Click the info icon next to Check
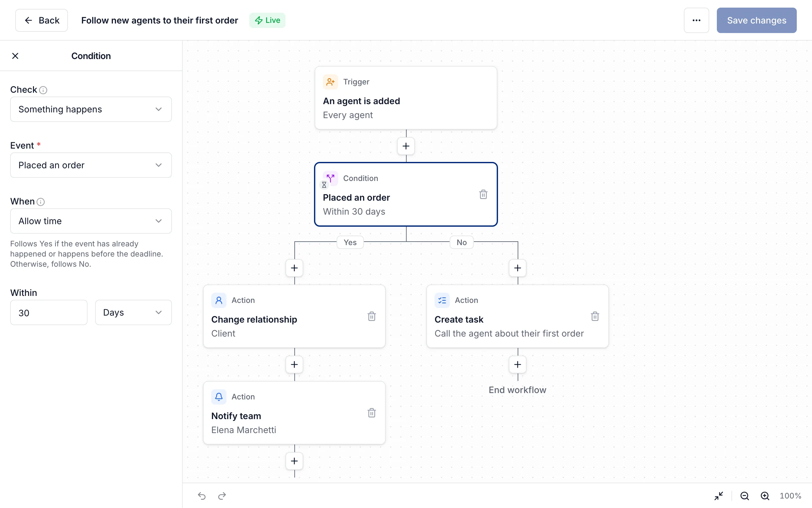812x508 pixels. (43, 90)
